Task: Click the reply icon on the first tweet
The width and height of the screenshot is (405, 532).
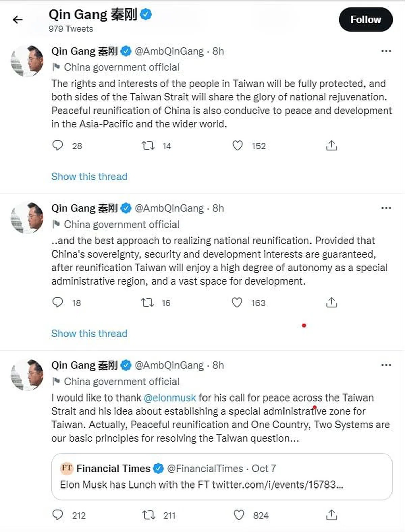Action: tap(58, 145)
